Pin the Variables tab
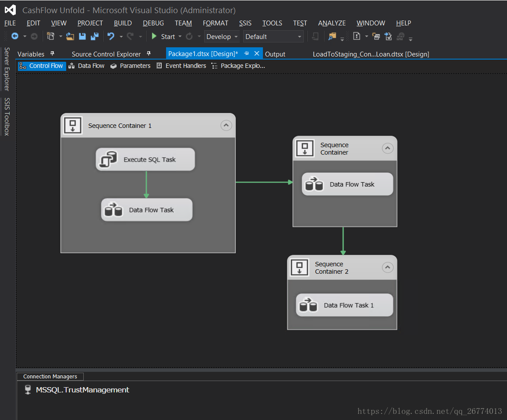Image resolution: width=507 pixels, height=420 pixels. click(53, 53)
